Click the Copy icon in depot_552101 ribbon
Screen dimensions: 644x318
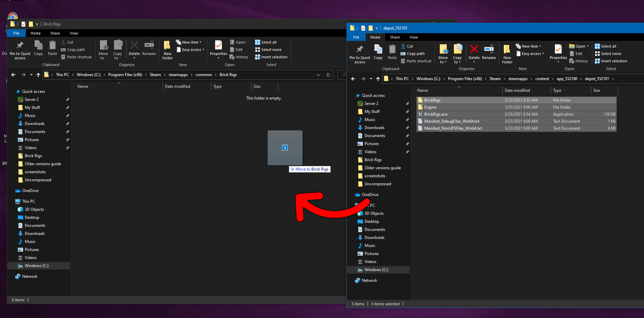coord(378,50)
